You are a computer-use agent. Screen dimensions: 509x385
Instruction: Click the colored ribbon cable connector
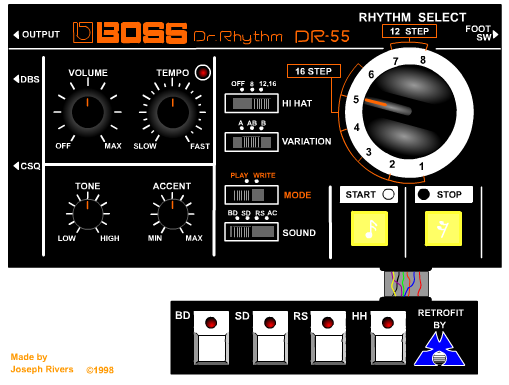[406, 284]
